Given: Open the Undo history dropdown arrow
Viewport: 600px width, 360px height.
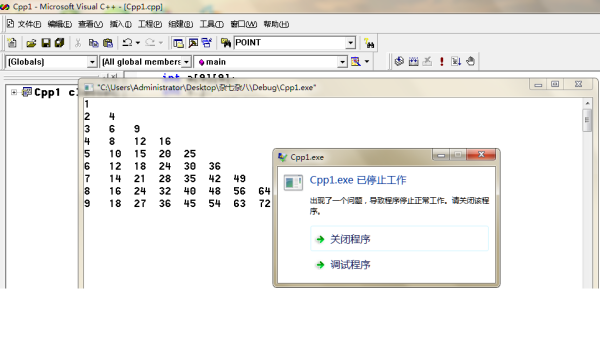Looking at the screenshot, I should pos(138,43).
